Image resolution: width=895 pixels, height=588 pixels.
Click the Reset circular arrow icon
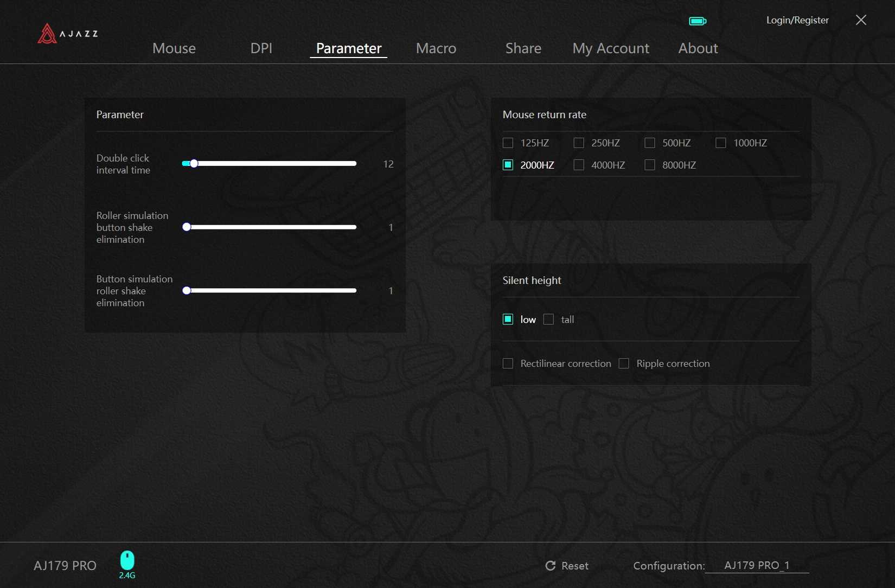point(551,566)
